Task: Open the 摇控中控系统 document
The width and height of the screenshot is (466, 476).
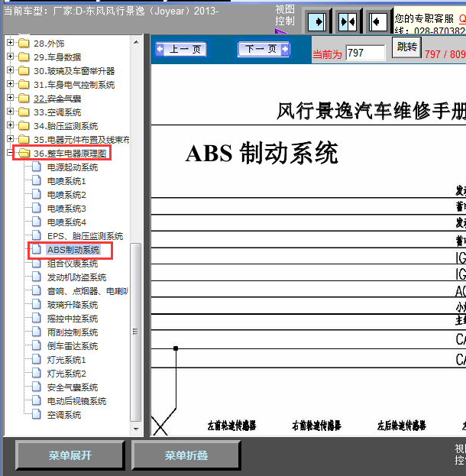Action: coord(73,319)
